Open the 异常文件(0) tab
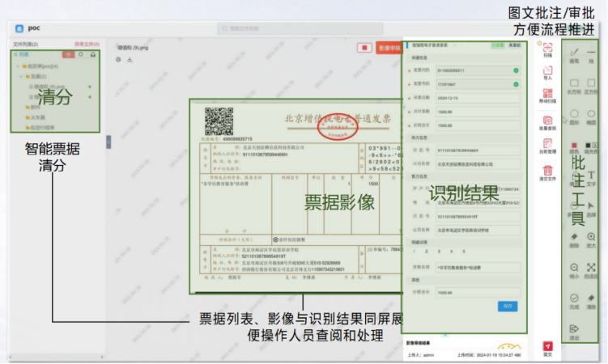 87,44
